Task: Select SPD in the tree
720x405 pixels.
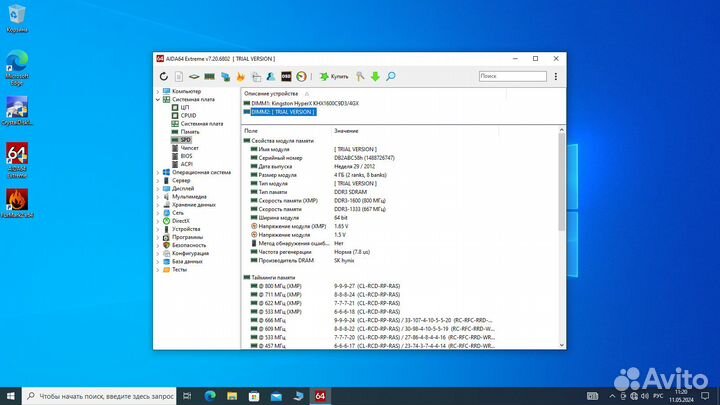Action: coord(185,140)
